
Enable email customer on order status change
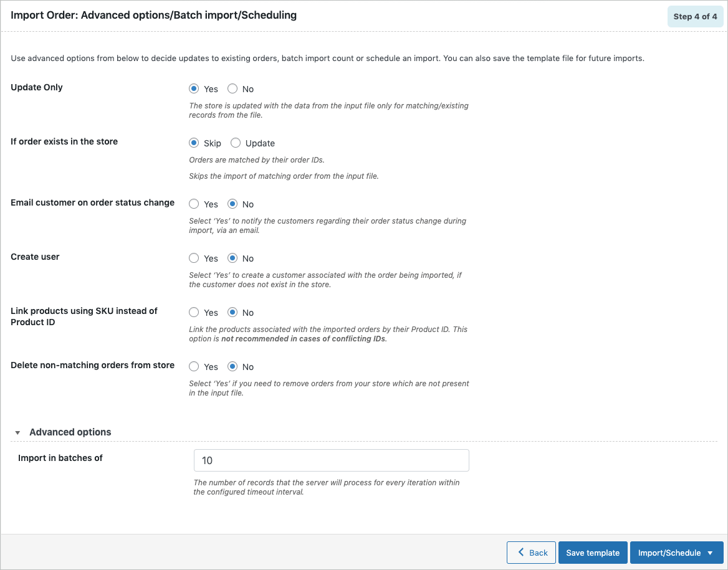[194, 204]
